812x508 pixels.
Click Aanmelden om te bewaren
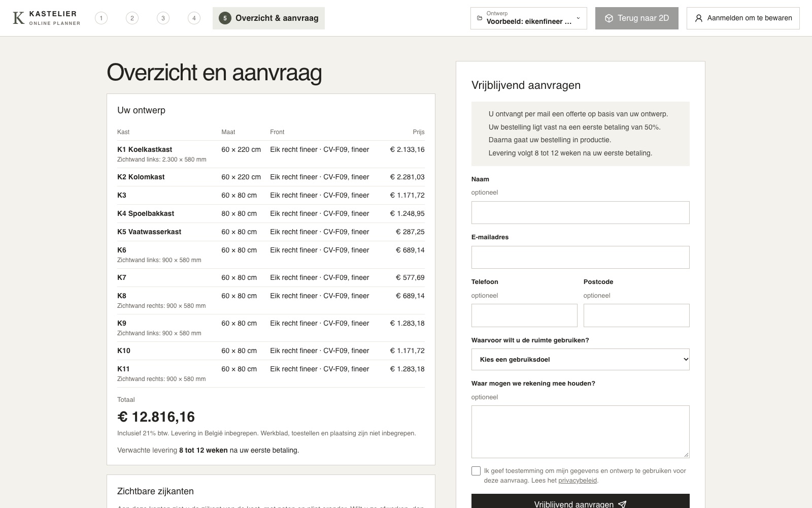pos(743,18)
